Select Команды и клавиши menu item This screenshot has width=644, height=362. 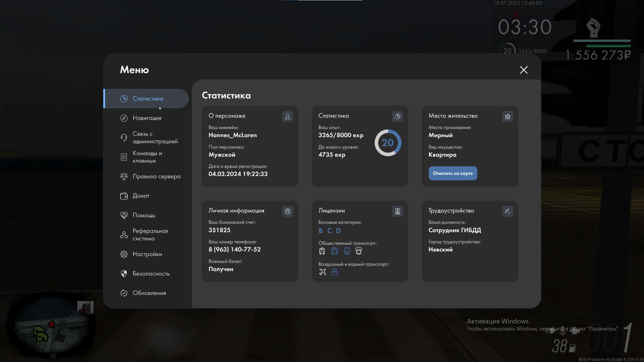147,157
